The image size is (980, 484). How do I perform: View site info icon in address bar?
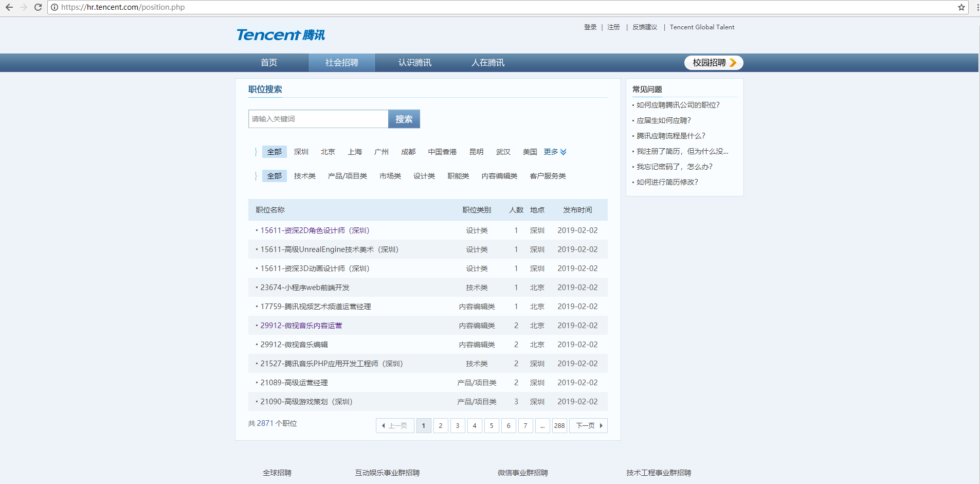tap(55, 7)
